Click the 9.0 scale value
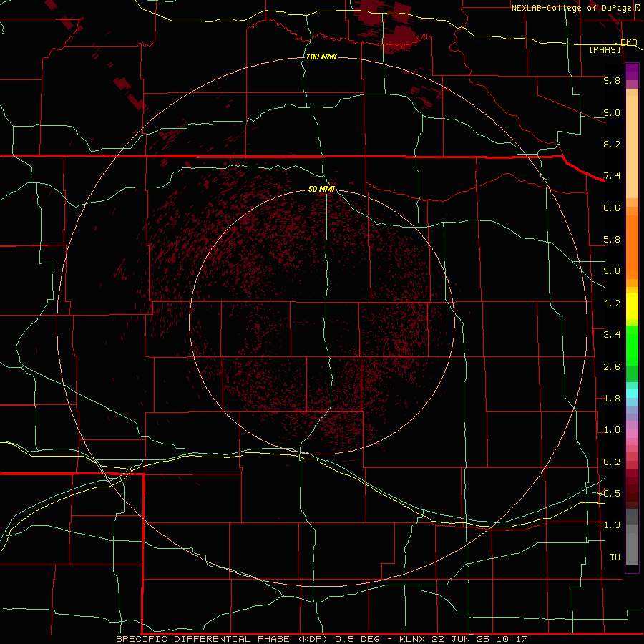 [x=612, y=112]
